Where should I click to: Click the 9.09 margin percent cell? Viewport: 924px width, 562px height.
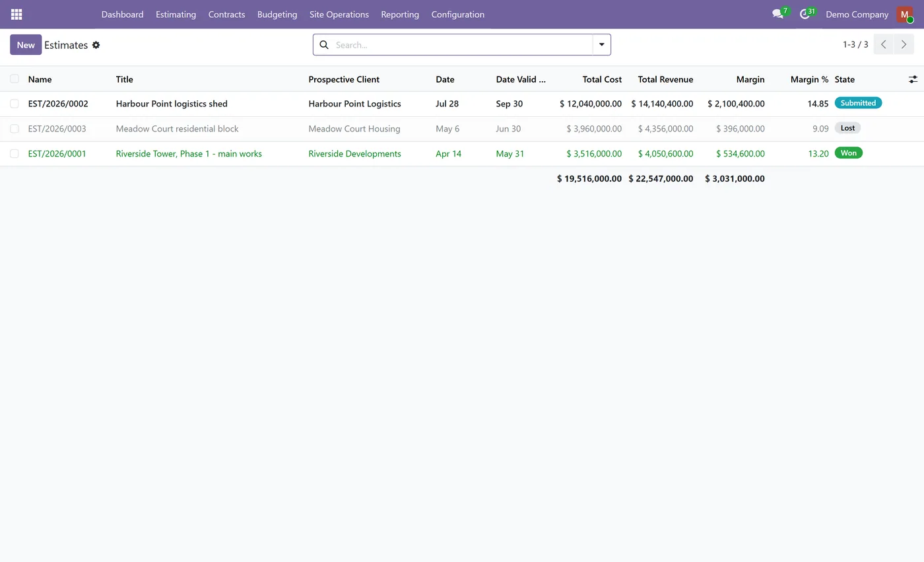(x=820, y=129)
